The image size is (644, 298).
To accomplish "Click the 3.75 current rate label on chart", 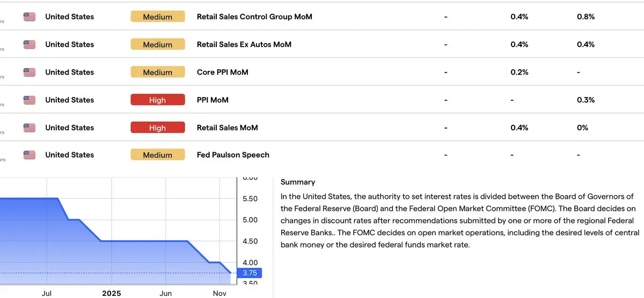I will 250,273.
